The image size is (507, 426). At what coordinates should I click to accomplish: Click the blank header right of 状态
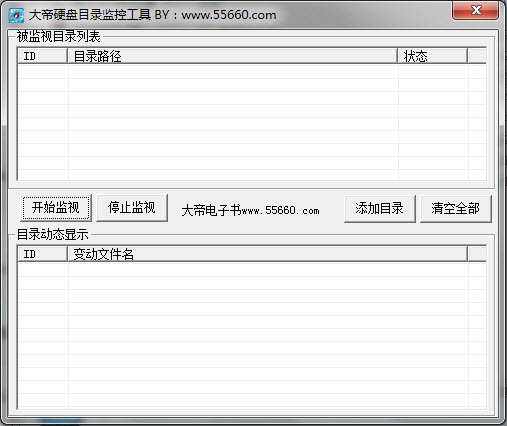tap(477, 56)
